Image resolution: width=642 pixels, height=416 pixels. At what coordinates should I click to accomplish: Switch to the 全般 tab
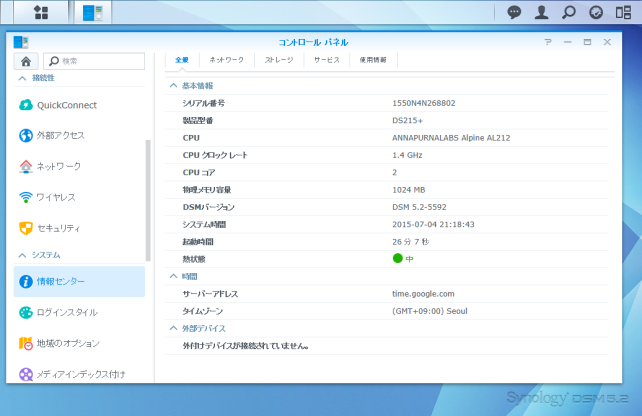coord(182,60)
